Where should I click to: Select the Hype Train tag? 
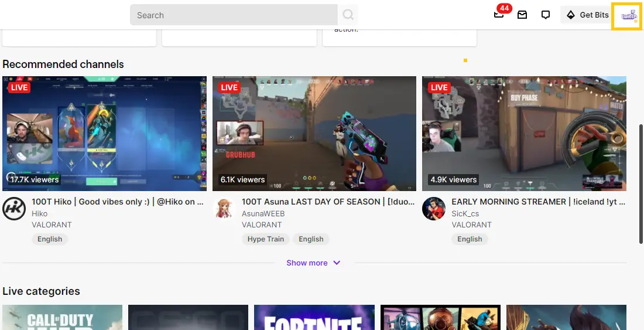[266, 239]
